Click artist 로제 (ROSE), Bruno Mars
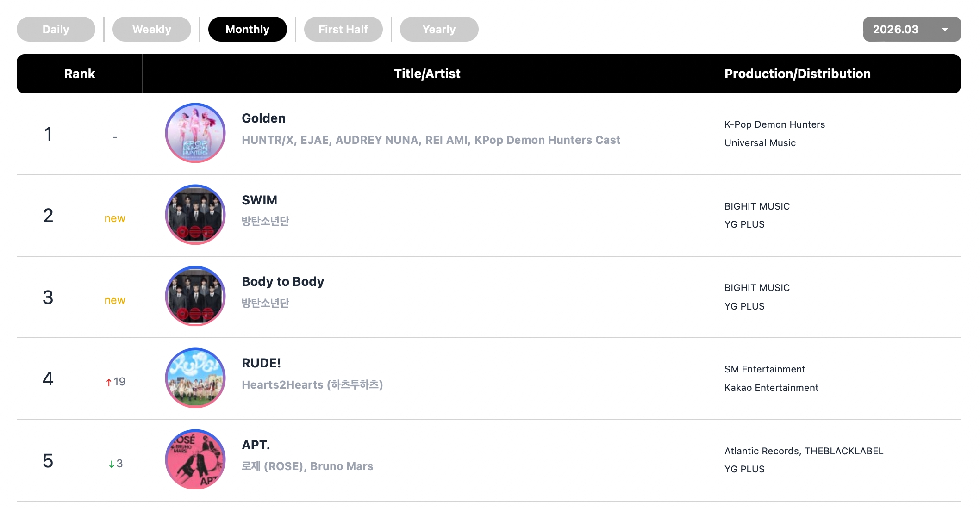 coord(307,466)
